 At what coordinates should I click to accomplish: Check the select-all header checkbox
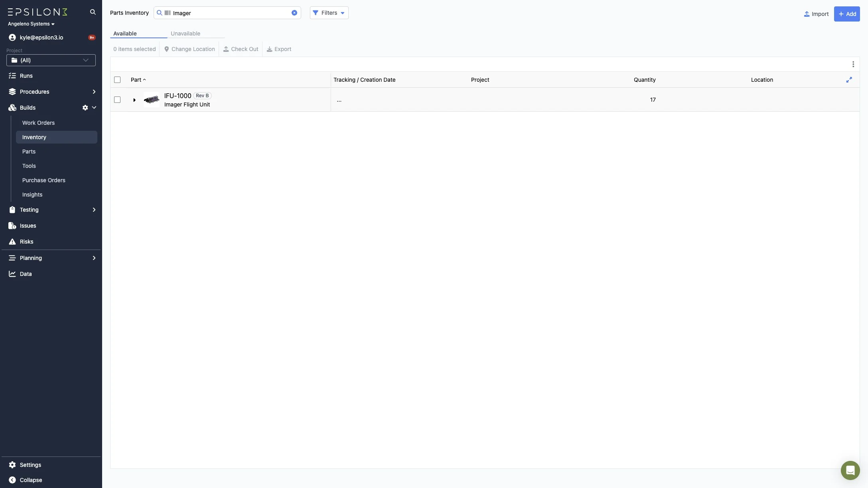click(x=117, y=80)
